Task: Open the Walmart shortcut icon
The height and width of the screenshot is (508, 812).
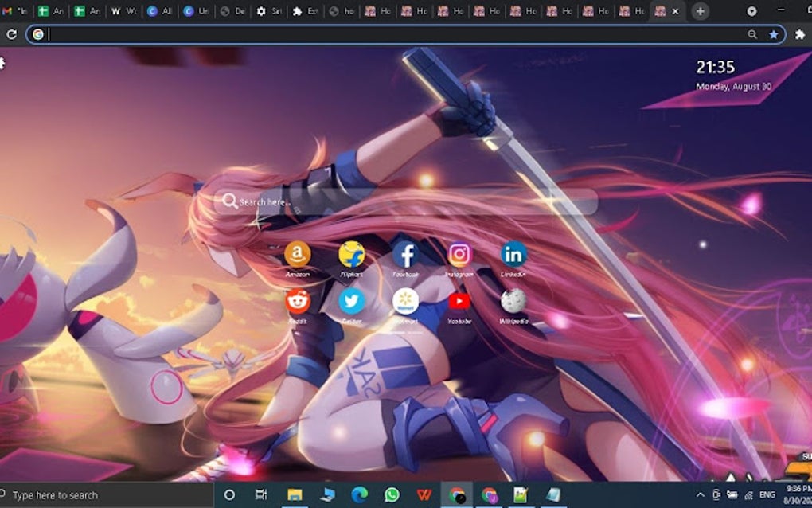Action: click(405, 301)
